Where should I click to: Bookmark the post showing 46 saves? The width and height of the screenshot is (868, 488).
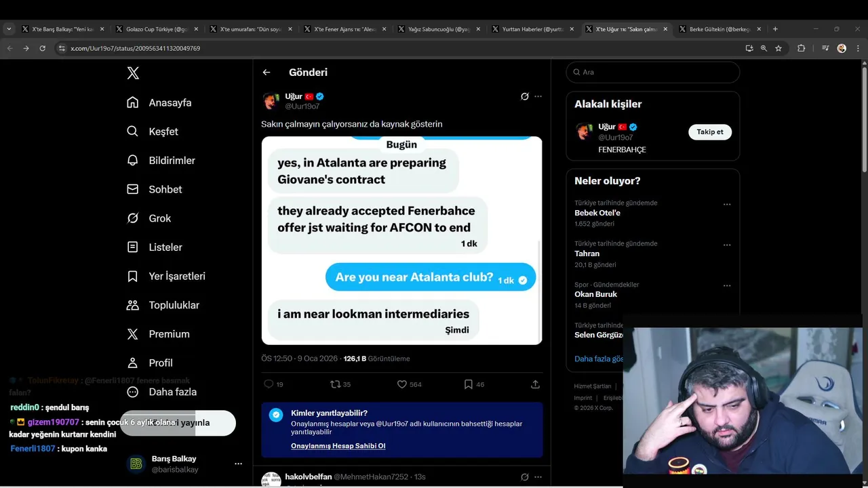point(468,384)
